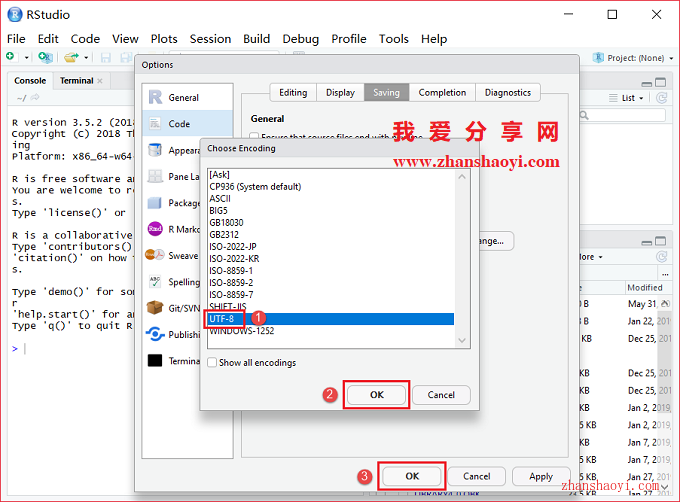Viewport: 680px width, 502px height.
Task: Open the Edit menu
Action: (48, 39)
